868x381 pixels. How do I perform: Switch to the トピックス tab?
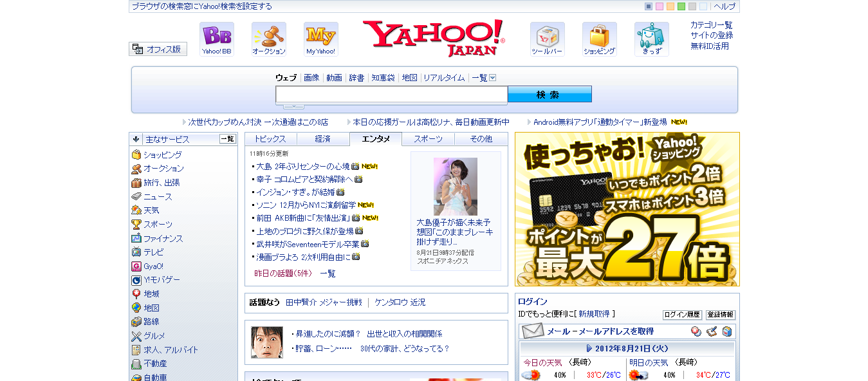[270, 139]
